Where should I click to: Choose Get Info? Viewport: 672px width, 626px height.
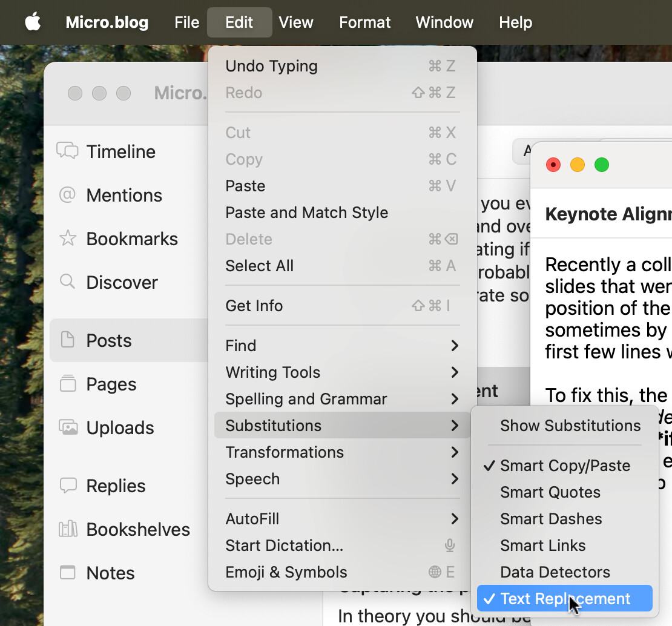coord(343,306)
